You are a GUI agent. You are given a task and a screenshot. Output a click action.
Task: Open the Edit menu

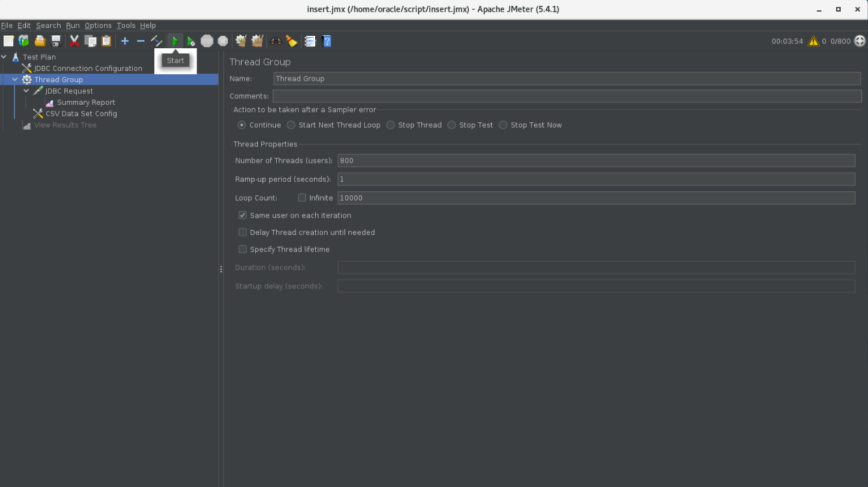tap(24, 25)
